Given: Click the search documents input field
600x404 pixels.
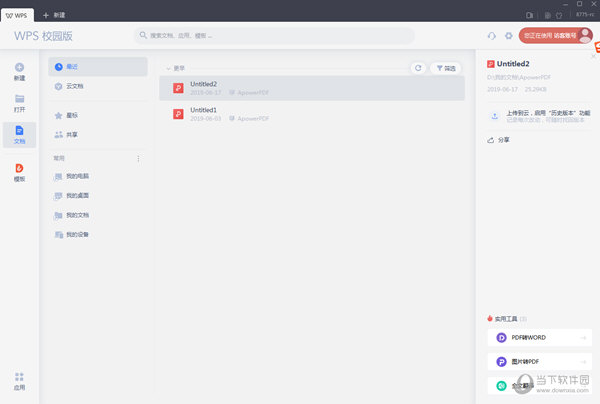Looking at the screenshot, I should pos(274,36).
